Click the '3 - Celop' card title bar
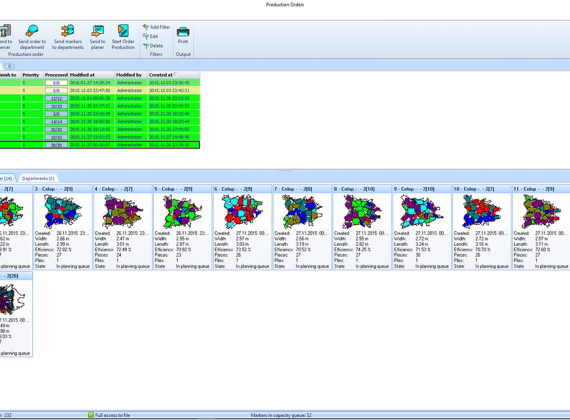570x420 pixels. 63,189
